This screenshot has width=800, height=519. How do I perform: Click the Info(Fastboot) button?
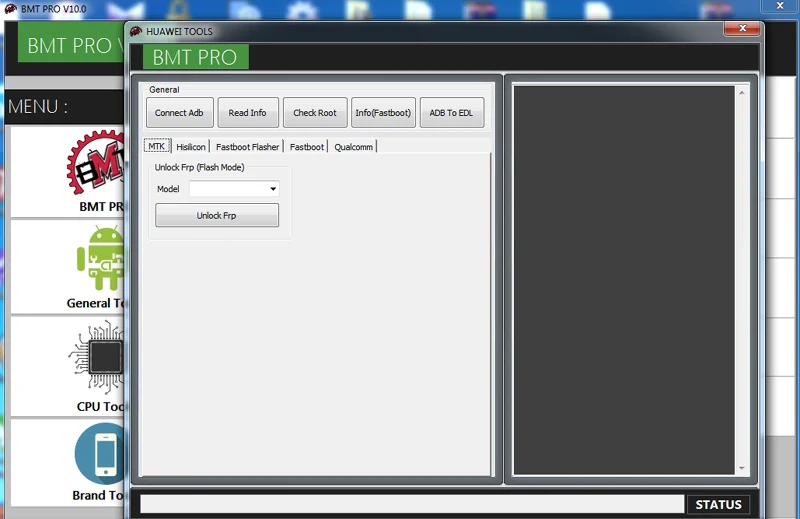click(383, 113)
